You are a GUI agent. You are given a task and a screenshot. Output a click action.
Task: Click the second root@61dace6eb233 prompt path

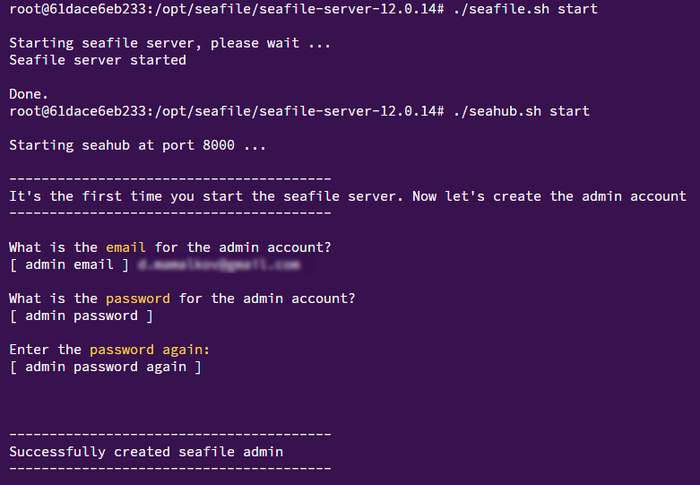(x=226, y=111)
